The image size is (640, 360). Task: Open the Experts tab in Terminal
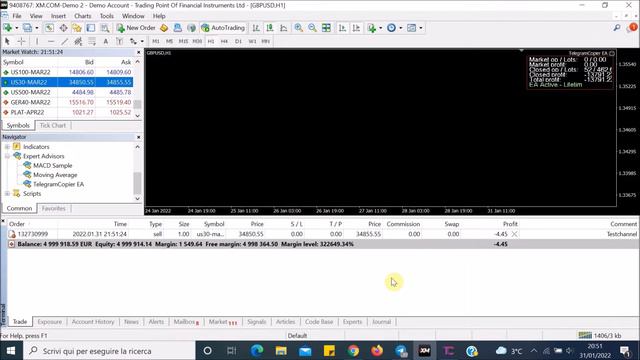click(x=352, y=322)
